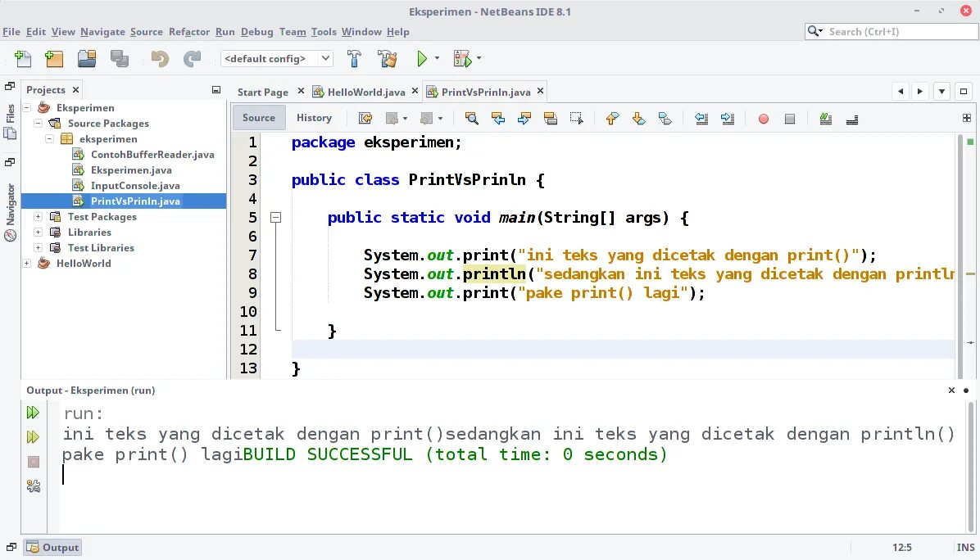Open the Debug menu

[x=256, y=31]
